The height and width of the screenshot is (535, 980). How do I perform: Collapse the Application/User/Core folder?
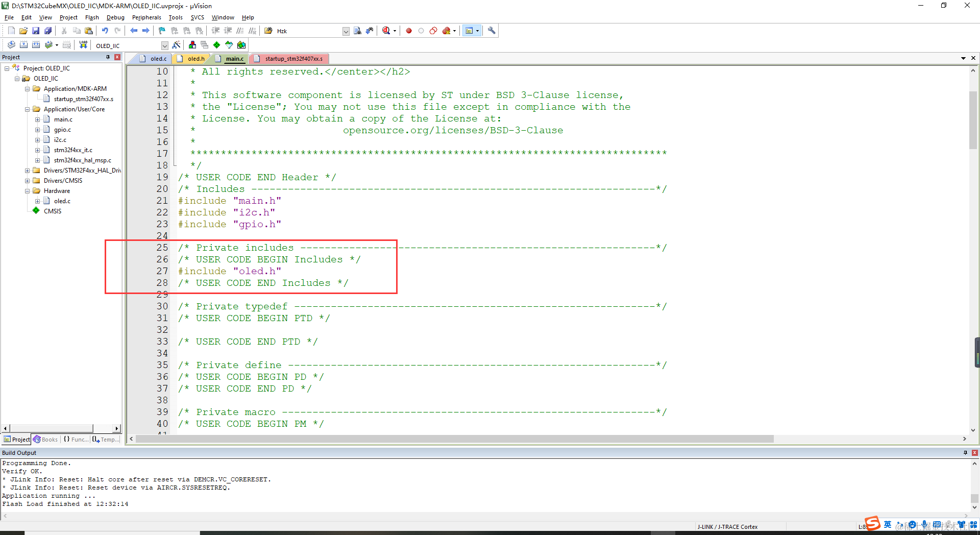tap(28, 109)
